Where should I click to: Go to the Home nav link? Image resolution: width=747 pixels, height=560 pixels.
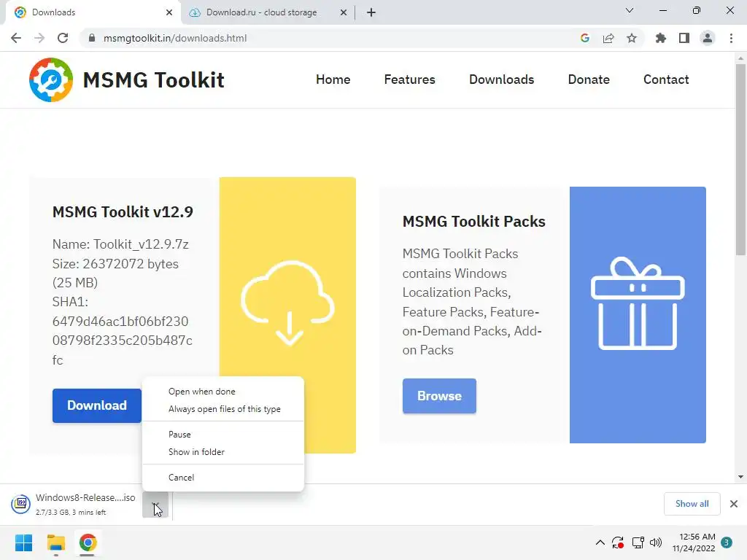tap(333, 79)
